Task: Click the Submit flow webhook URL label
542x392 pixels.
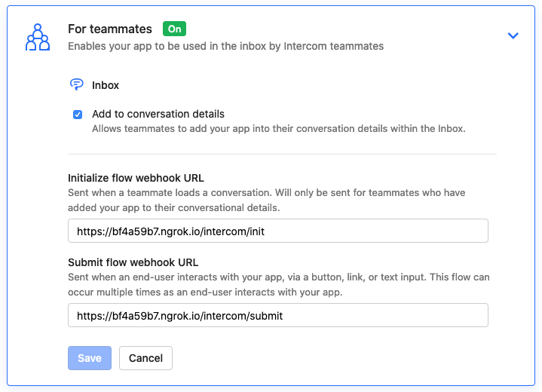Action: click(x=133, y=263)
